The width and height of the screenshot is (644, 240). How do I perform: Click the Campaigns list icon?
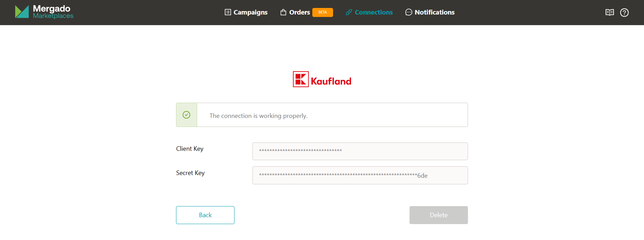228,12
